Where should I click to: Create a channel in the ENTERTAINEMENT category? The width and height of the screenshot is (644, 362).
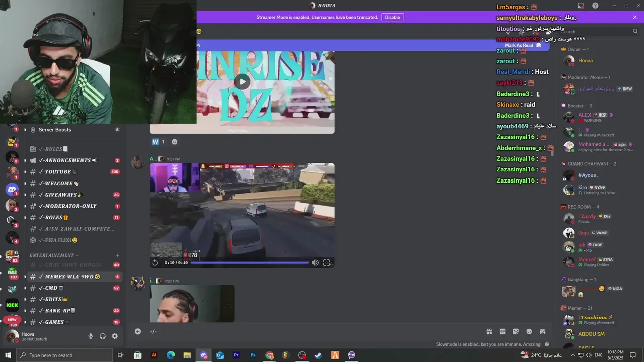pos(117,255)
